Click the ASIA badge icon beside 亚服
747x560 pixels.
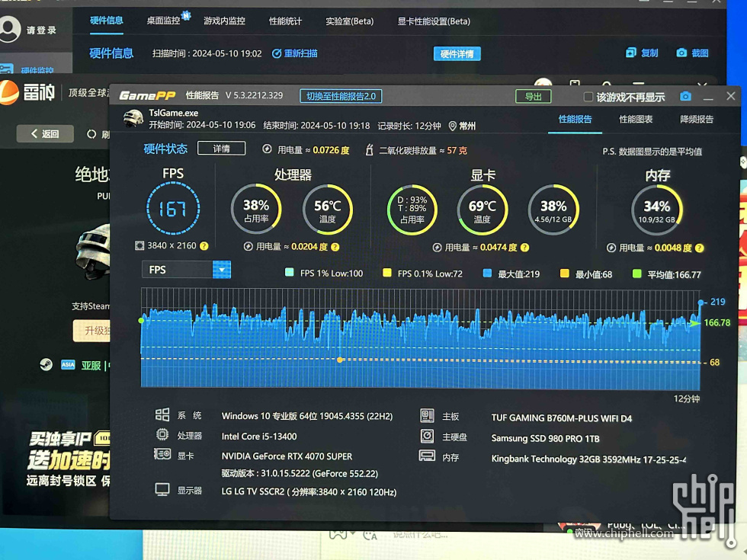click(68, 365)
